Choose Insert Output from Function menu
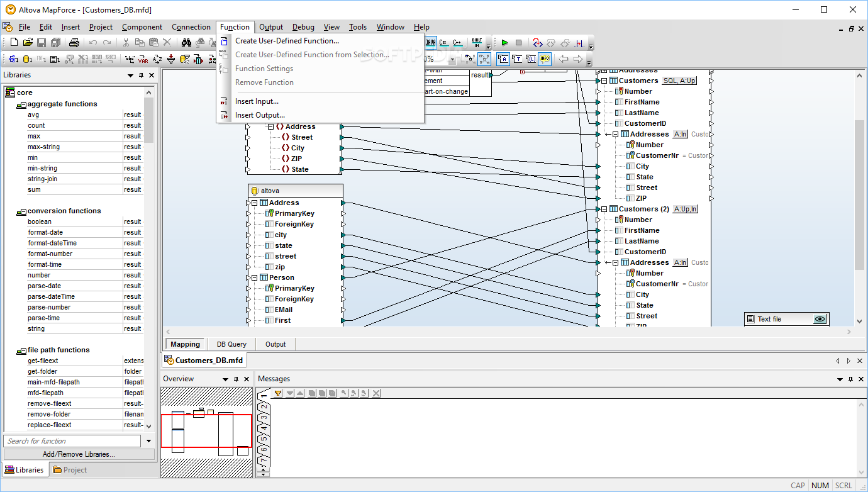The image size is (868, 492). [x=260, y=115]
